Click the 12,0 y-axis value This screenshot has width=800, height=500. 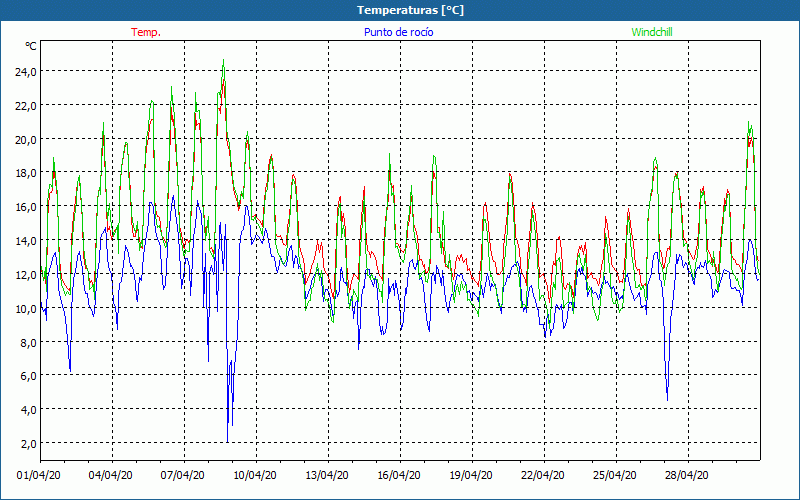[x=26, y=274]
